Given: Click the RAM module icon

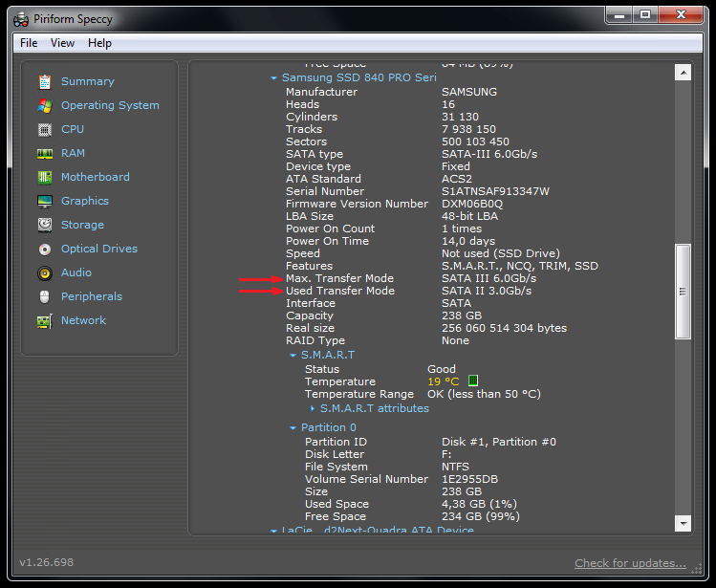Looking at the screenshot, I should [x=45, y=154].
